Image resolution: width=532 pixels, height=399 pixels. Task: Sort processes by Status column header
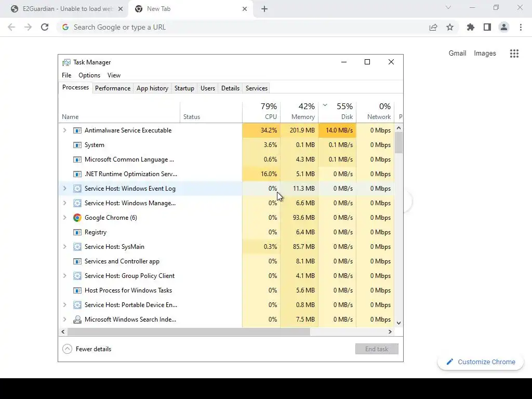(211, 112)
